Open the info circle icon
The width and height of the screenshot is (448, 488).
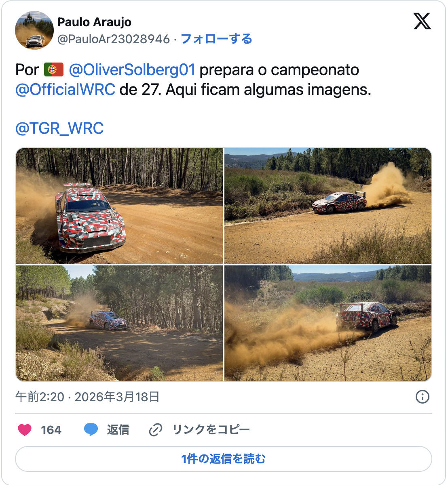[423, 397]
